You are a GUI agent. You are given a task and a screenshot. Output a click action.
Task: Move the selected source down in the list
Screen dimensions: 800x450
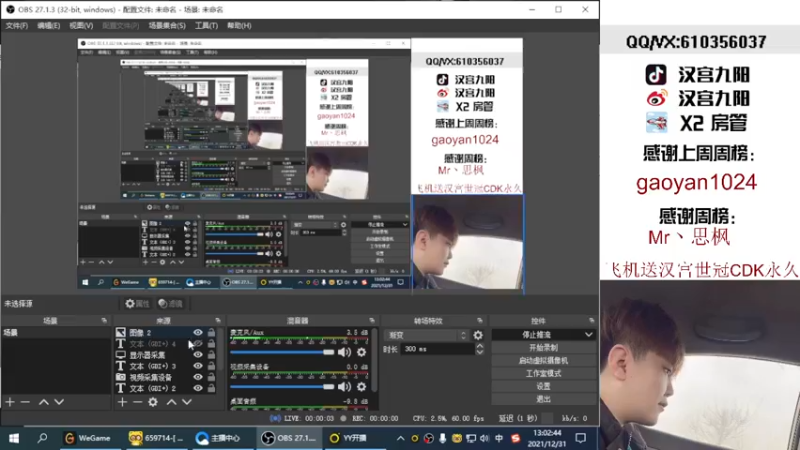pyautogui.click(x=187, y=402)
